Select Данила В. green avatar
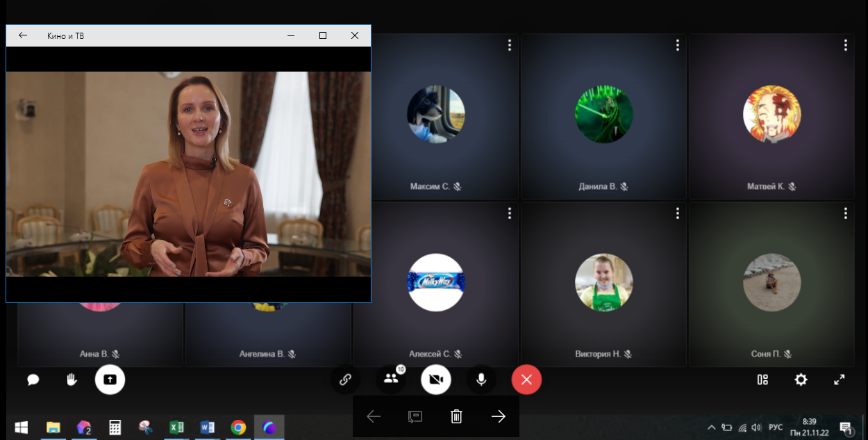The height and width of the screenshot is (440, 868). [604, 114]
